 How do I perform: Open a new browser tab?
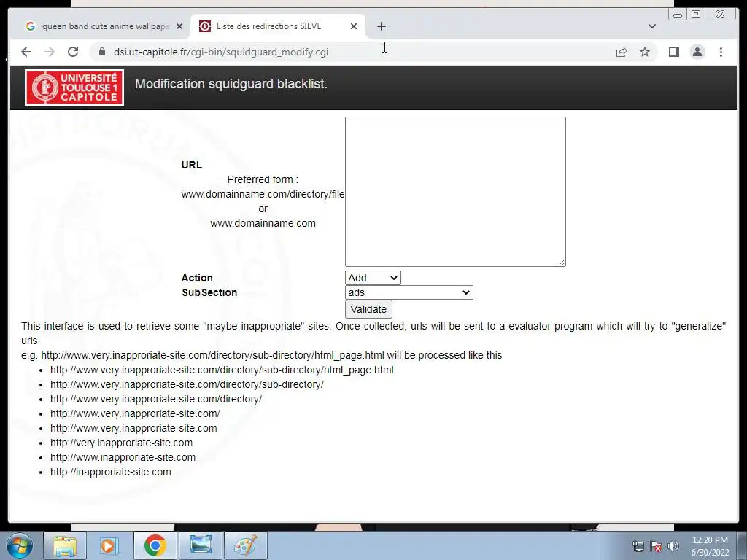click(381, 26)
